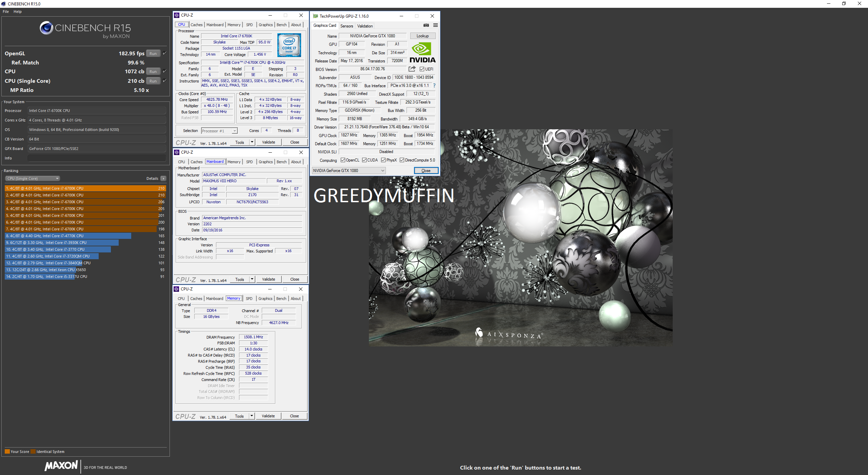The width and height of the screenshot is (868, 475).
Task: Click the CPU-Z icon of Mainboard window
Action: pos(176,152)
